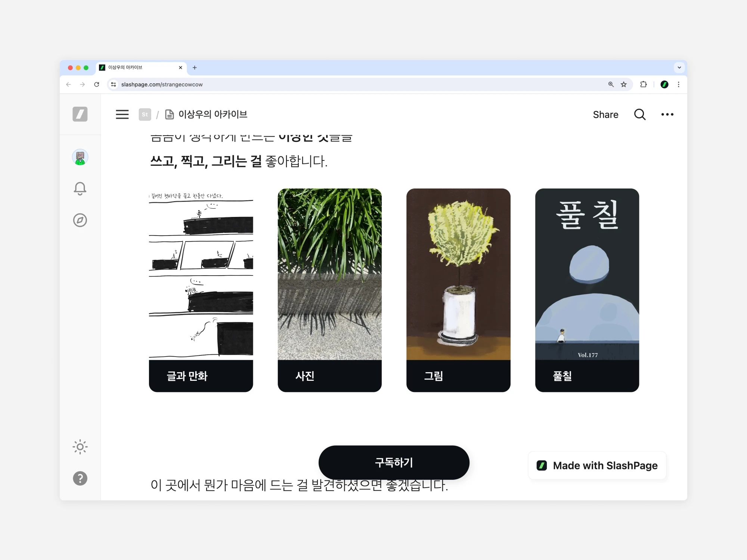Select the 이상우의 아카이브 browser tab
The height and width of the screenshot is (560, 747).
(142, 68)
